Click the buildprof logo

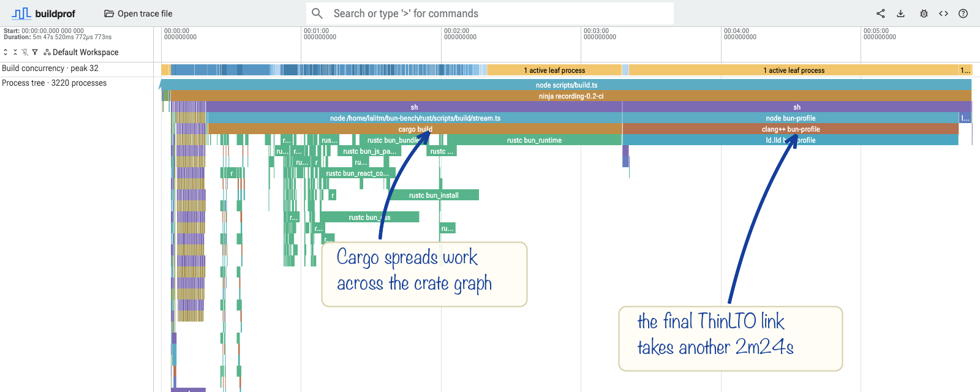pos(43,13)
